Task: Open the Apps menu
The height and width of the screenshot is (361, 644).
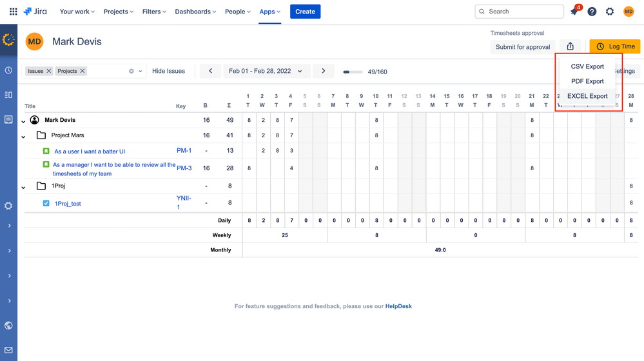Action: click(x=270, y=12)
